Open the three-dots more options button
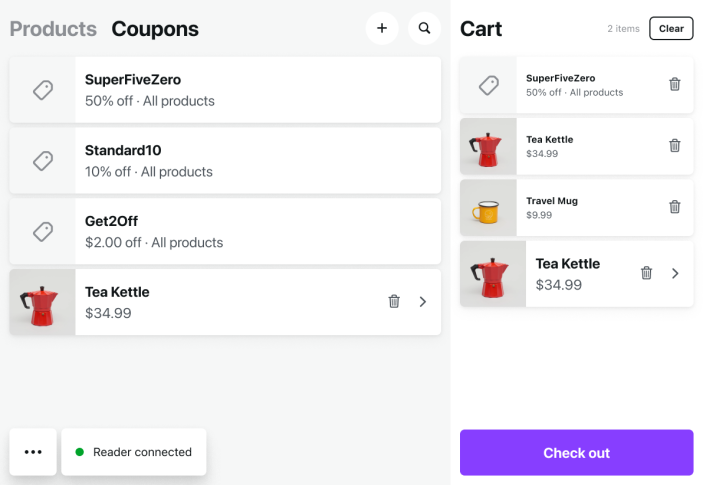This screenshot has width=703, height=485. [33, 452]
